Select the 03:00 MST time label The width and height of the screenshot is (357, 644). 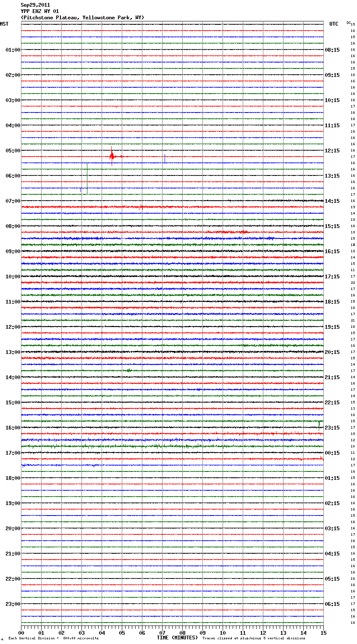click(x=13, y=100)
